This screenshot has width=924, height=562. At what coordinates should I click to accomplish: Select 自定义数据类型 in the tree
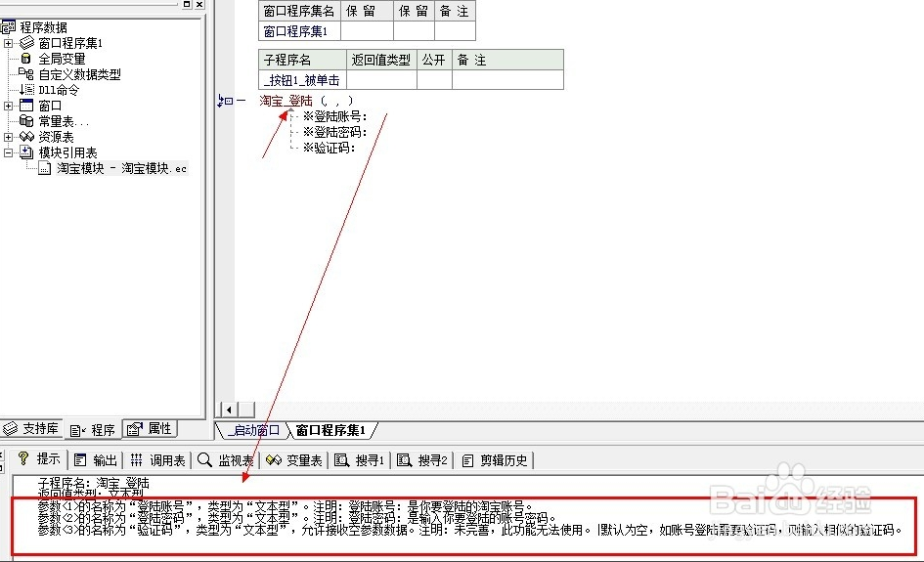79,74
